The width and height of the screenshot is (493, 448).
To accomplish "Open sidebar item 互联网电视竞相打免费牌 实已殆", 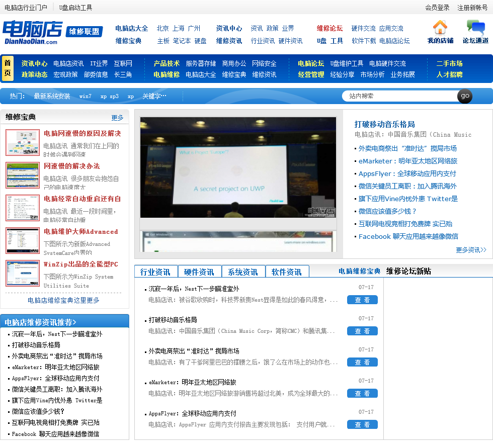I will pos(56,422).
